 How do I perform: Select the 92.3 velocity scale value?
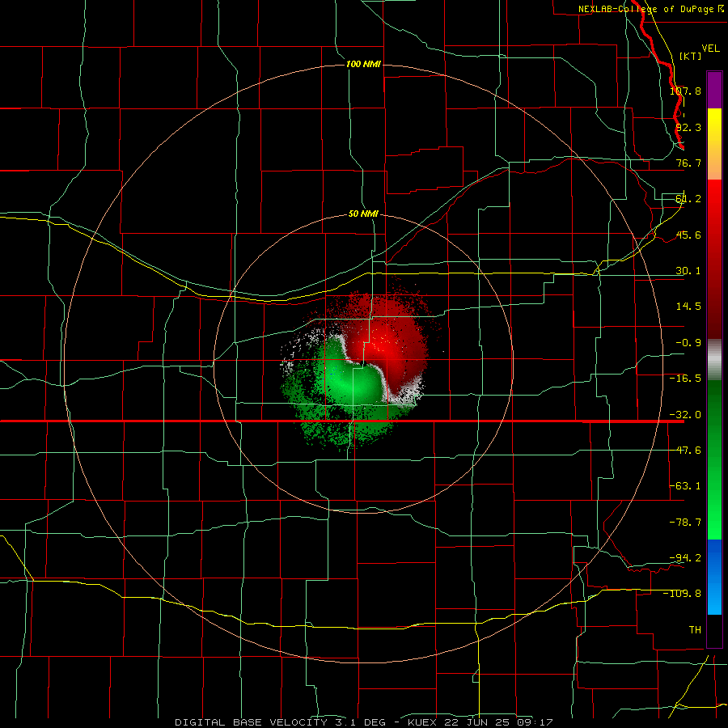tap(688, 127)
